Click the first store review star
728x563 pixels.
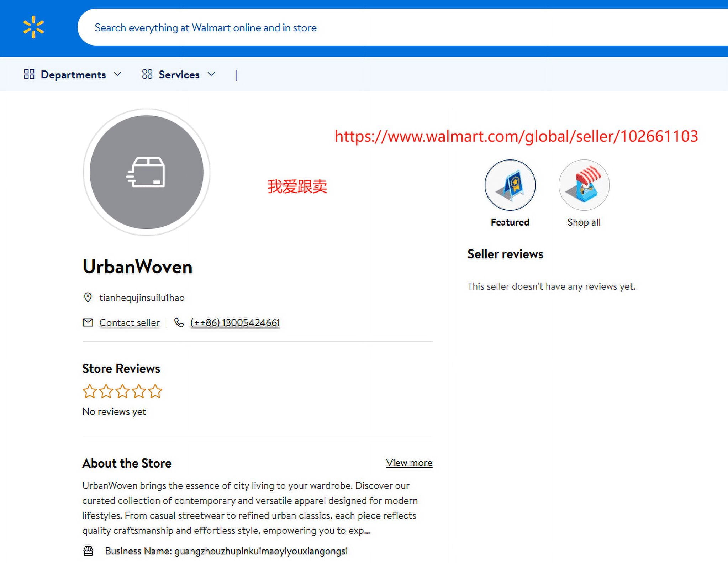tap(89, 391)
